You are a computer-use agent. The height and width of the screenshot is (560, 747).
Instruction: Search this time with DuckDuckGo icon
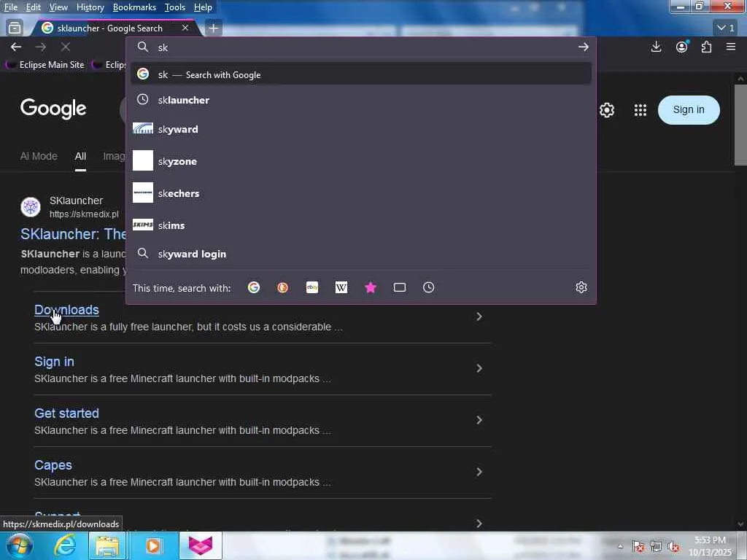click(x=282, y=287)
